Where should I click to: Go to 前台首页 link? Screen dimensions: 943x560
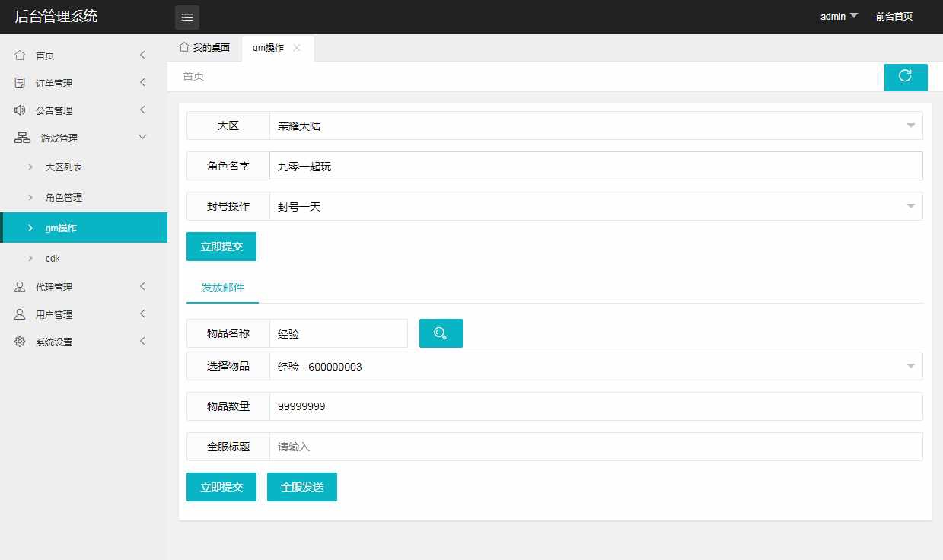click(894, 16)
